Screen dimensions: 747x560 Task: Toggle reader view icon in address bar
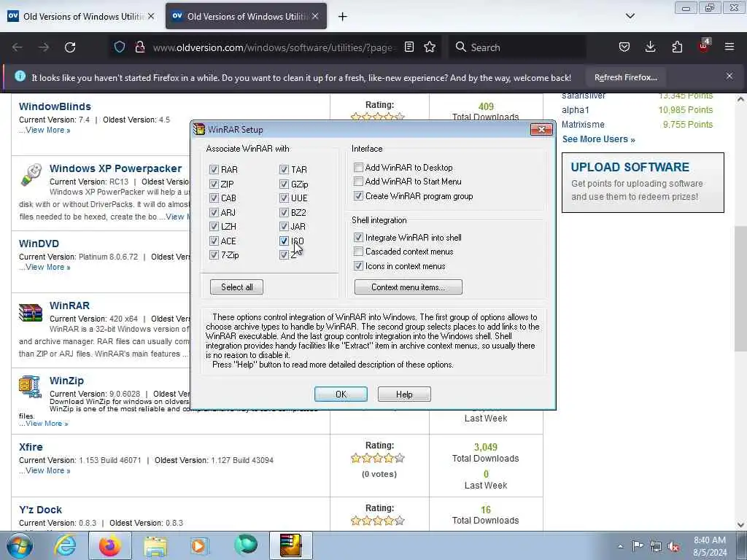tap(409, 47)
